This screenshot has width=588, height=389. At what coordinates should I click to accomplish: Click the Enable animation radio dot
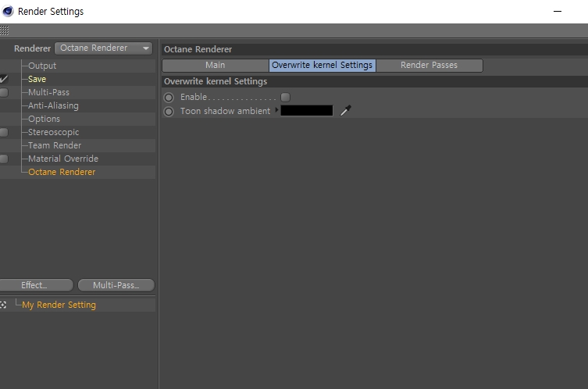coord(169,98)
